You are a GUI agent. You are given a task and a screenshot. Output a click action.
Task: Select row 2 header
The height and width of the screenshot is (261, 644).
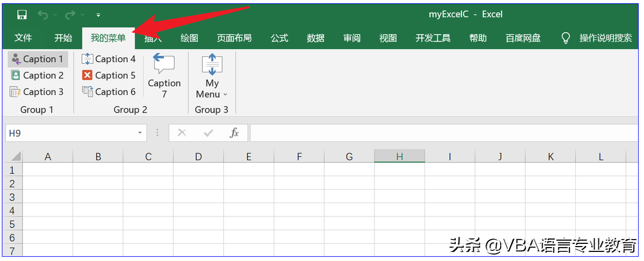(x=13, y=183)
